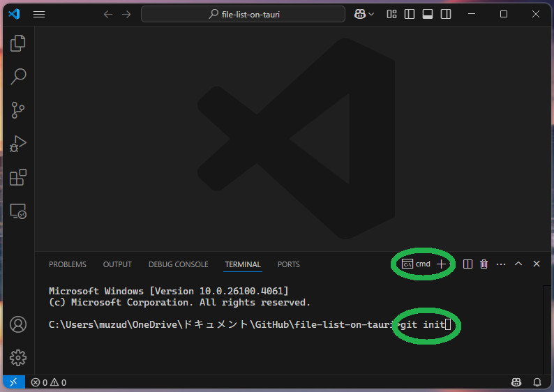554x392 pixels.
Task: Click the Microsoft Windows version line in terminal
Action: [x=169, y=291]
